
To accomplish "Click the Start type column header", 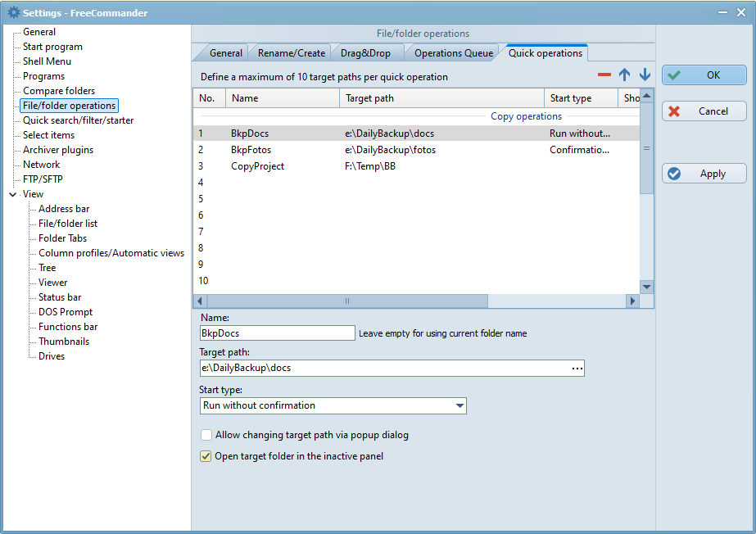I will 581,98.
